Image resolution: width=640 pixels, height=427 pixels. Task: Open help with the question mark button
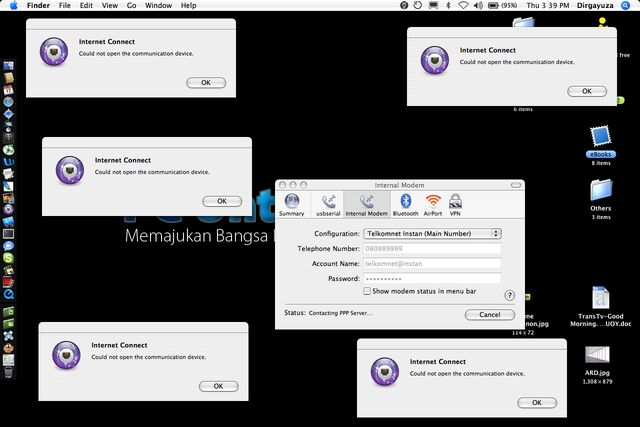point(509,295)
